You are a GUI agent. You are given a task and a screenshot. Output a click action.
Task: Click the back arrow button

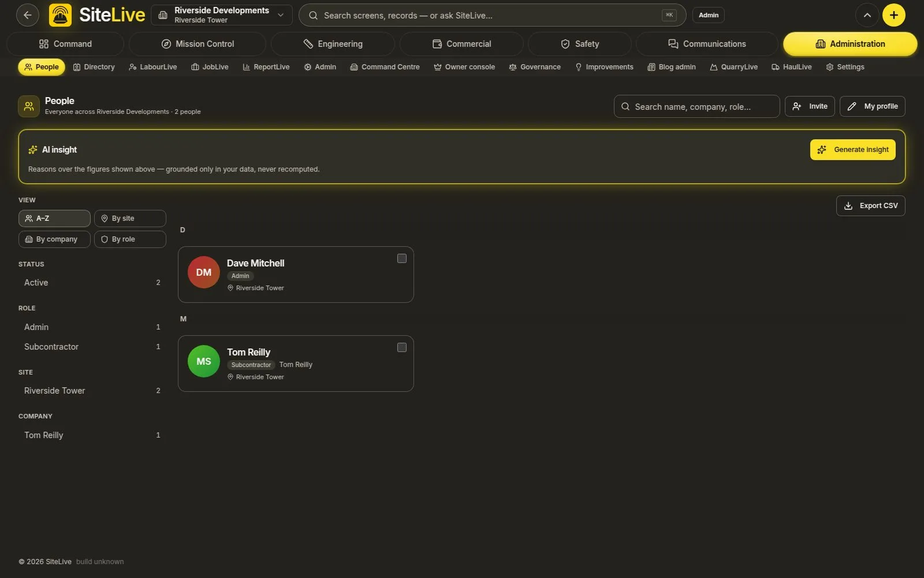28,15
